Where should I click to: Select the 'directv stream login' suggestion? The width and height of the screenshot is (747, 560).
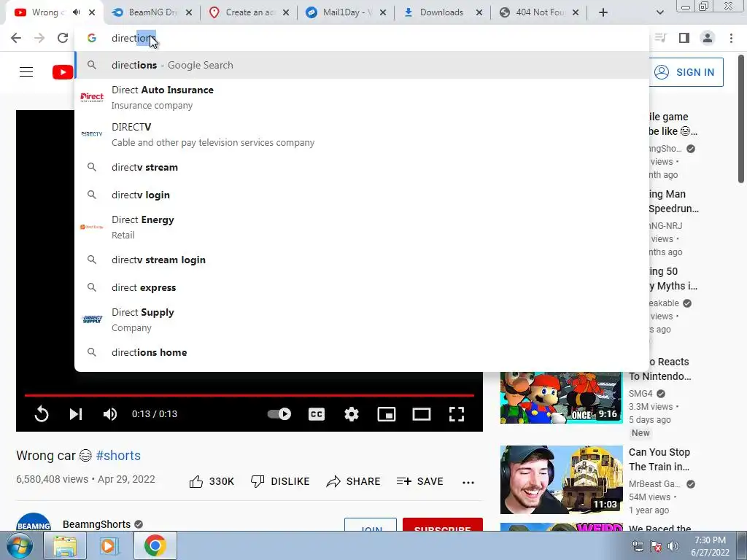click(x=362, y=260)
